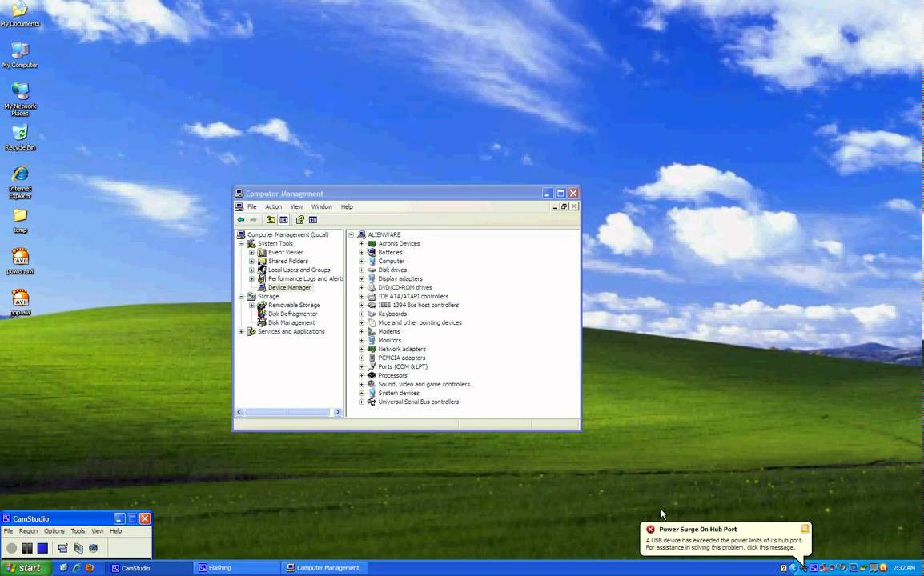Collapse the ALIENWARE root node

point(352,234)
